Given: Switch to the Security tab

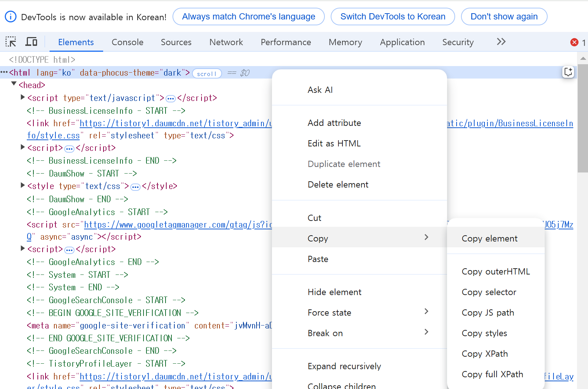Looking at the screenshot, I should (x=458, y=42).
